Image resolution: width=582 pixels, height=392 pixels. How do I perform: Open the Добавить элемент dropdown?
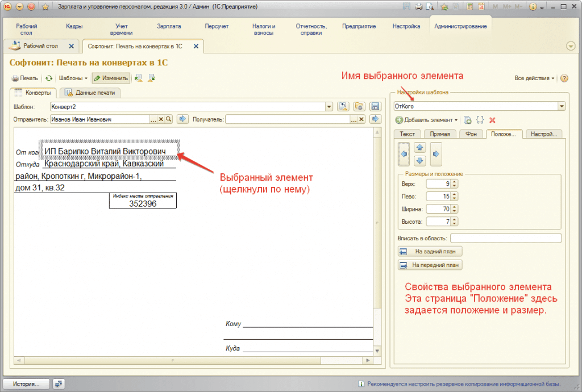tap(426, 120)
